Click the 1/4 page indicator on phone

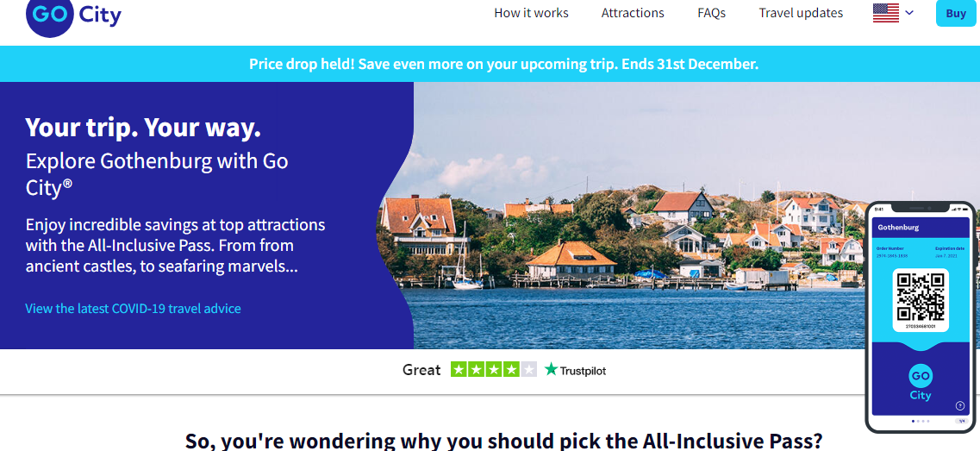coord(960,422)
